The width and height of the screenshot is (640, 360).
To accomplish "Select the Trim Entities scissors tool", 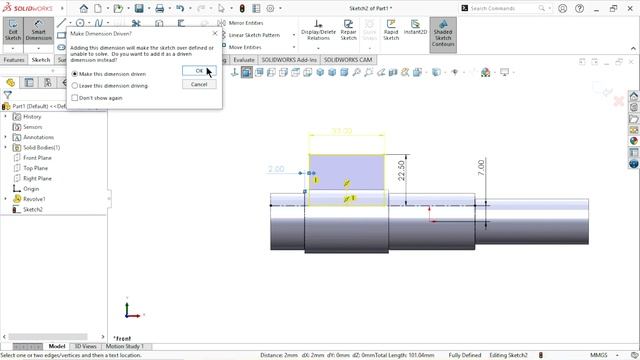I will [136, 23].
